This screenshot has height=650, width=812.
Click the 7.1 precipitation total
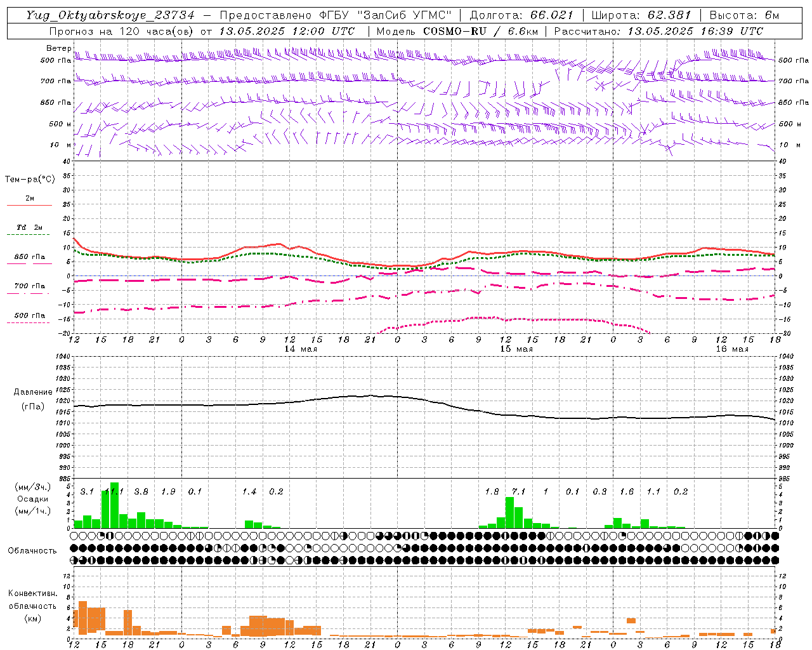(519, 492)
